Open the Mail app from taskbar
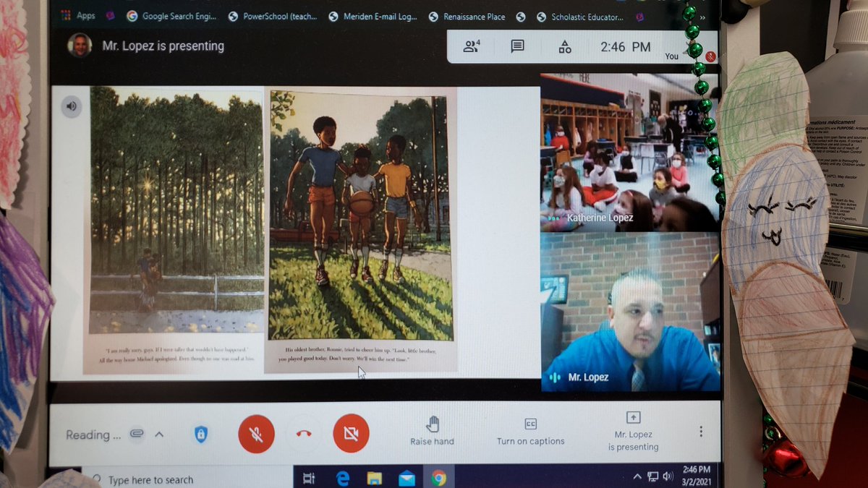 (x=407, y=479)
